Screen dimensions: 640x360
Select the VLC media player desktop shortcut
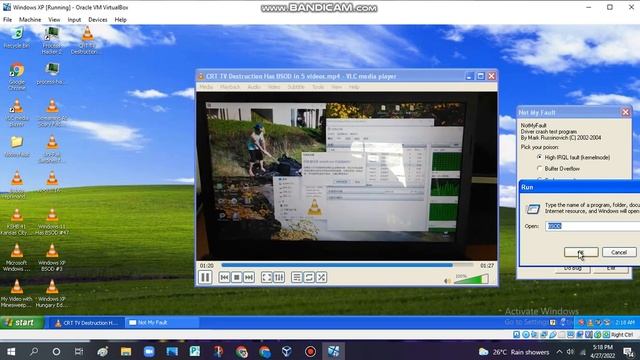pos(17,113)
